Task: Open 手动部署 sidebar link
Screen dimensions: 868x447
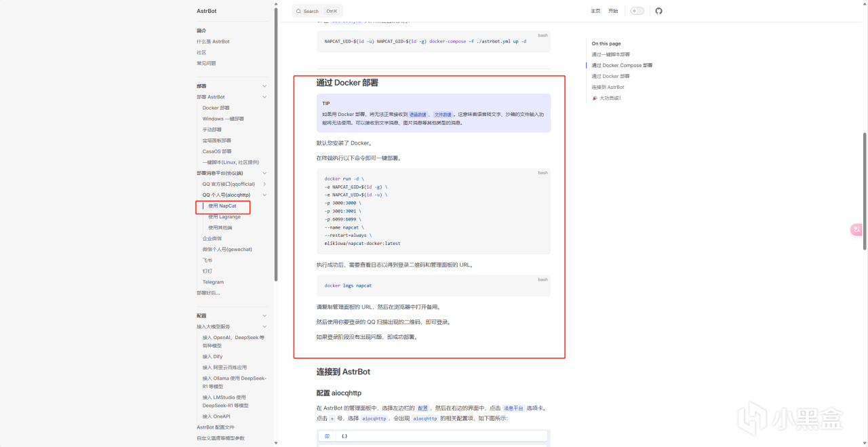Action: tap(212, 130)
